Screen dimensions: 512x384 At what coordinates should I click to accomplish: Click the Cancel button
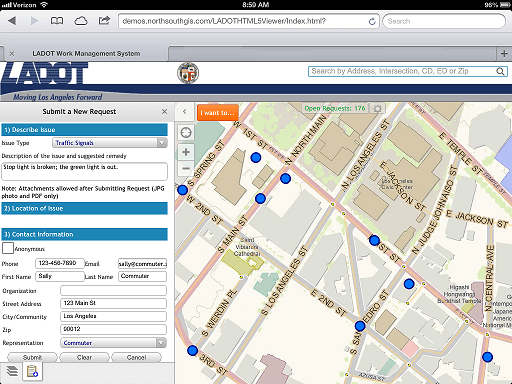pyautogui.click(x=136, y=357)
